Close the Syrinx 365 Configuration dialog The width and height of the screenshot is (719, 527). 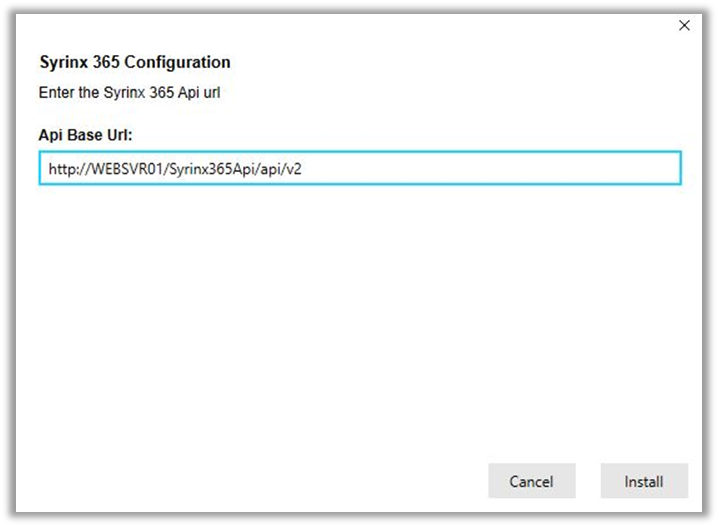[x=684, y=26]
